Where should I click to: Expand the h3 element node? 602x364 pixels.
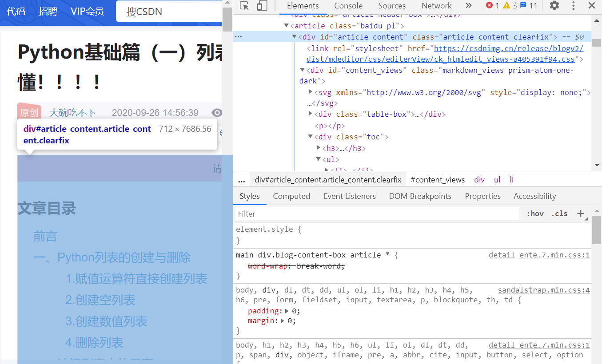(319, 148)
